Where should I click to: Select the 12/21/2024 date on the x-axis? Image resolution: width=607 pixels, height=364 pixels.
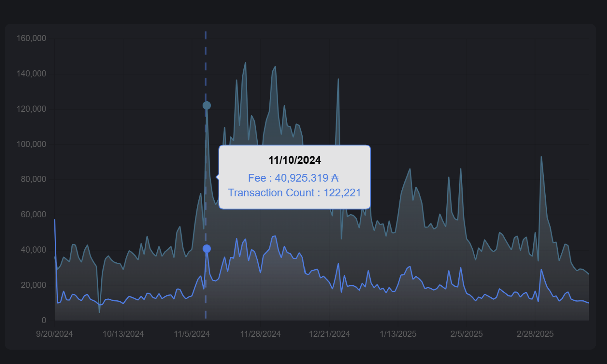[329, 334]
